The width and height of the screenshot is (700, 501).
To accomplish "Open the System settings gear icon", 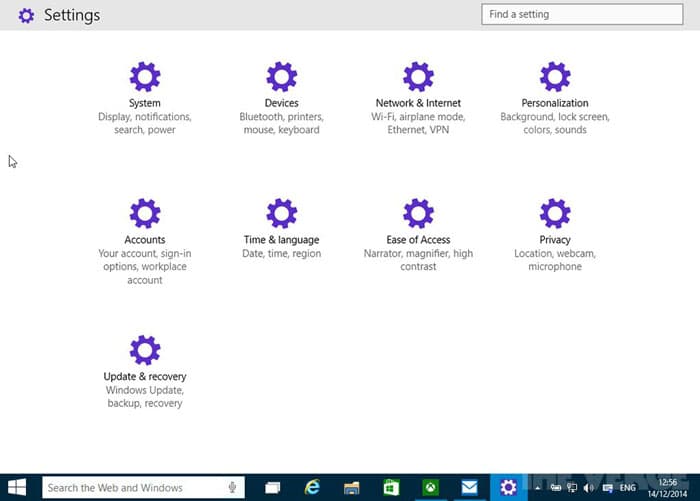I will click(x=145, y=77).
